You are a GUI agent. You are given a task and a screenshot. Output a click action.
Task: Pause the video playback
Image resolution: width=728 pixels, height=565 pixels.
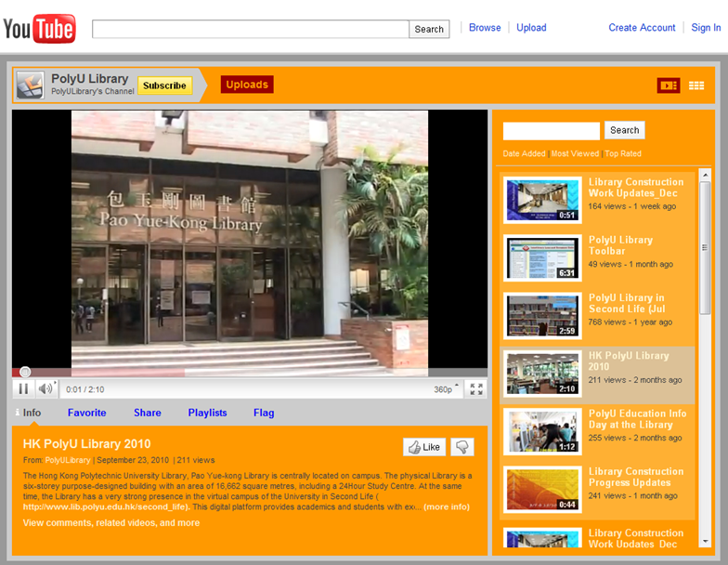(23, 388)
